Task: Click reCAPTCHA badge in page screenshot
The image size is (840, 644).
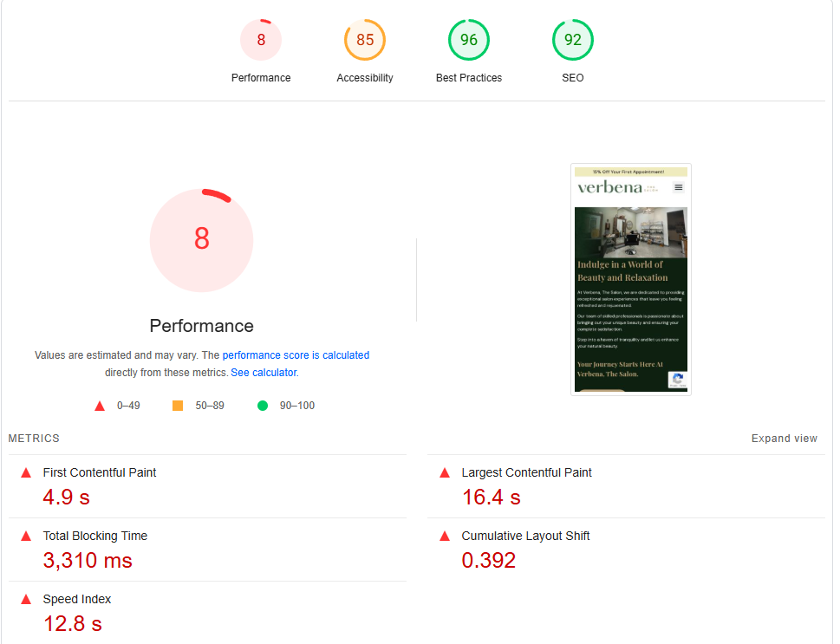Action: coord(678,380)
